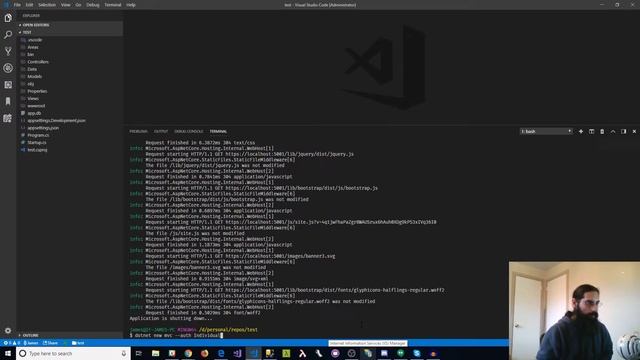Switch to the PROBLEMS tab

pyautogui.click(x=138, y=131)
